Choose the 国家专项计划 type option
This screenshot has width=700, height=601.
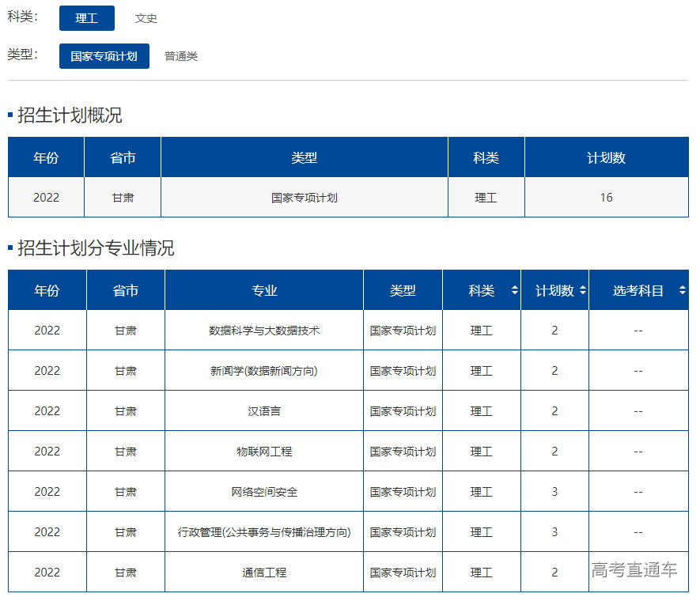[x=104, y=56]
